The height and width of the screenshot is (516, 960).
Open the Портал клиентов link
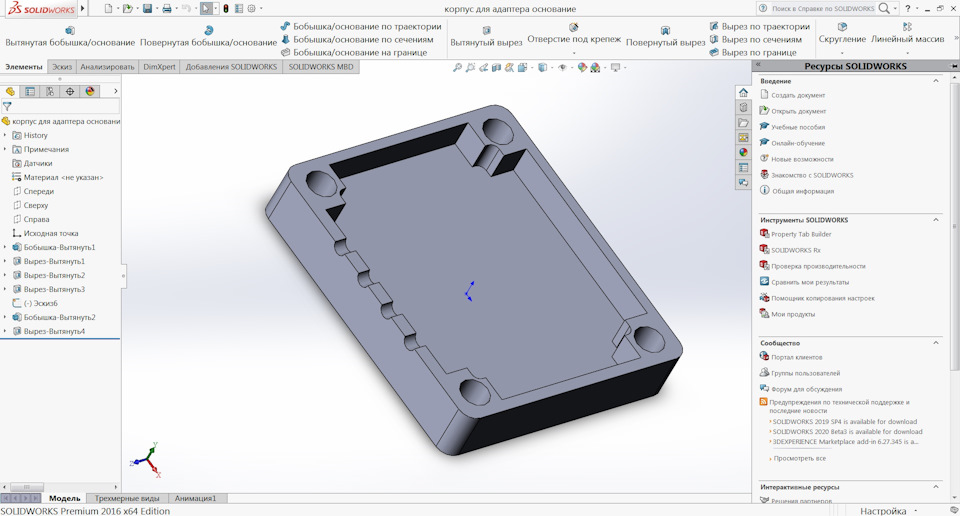click(797, 357)
